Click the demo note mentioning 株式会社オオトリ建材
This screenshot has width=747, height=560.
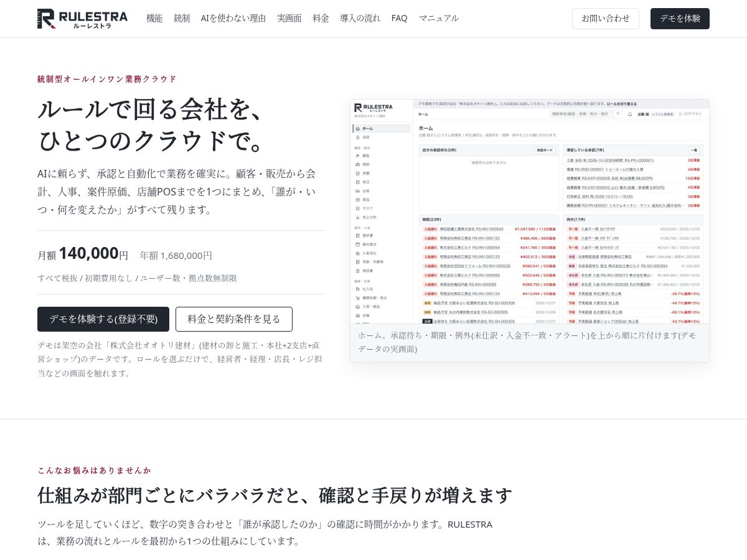point(179,359)
